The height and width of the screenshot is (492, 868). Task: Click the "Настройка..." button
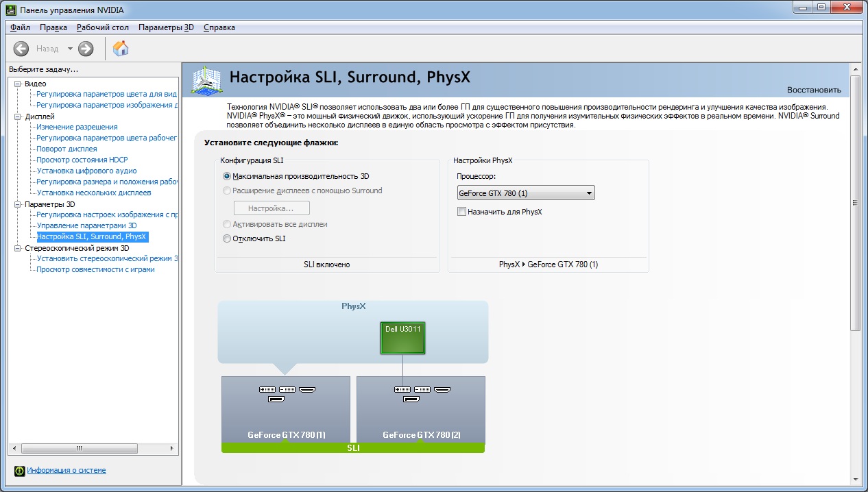(272, 208)
